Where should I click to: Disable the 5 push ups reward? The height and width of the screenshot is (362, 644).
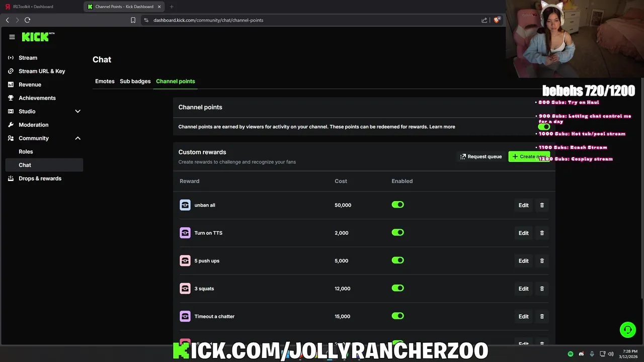pyautogui.click(x=398, y=260)
